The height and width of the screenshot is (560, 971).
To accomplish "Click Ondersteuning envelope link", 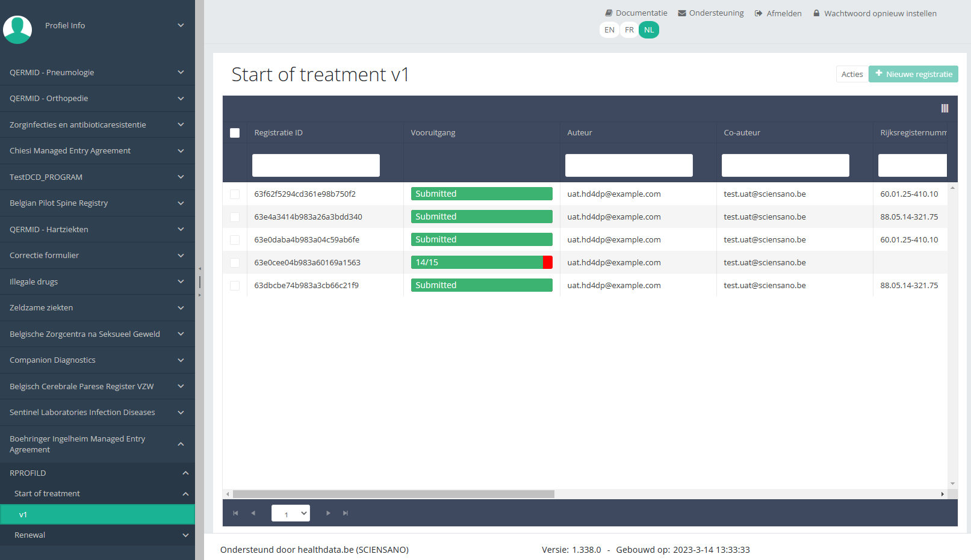I will (x=711, y=13).
